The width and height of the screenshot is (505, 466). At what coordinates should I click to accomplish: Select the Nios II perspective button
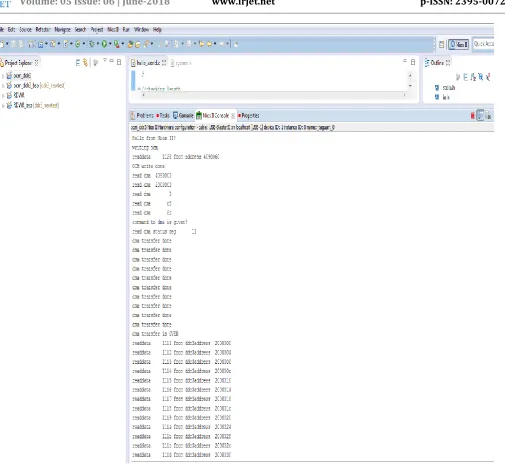click(459, 44)
